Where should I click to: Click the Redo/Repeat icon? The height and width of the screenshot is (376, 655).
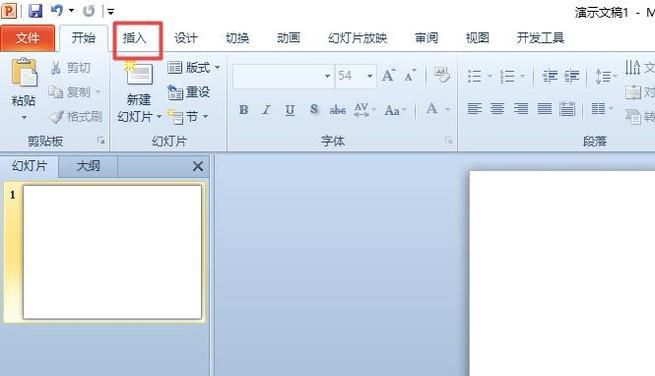(x=89, y=11)
